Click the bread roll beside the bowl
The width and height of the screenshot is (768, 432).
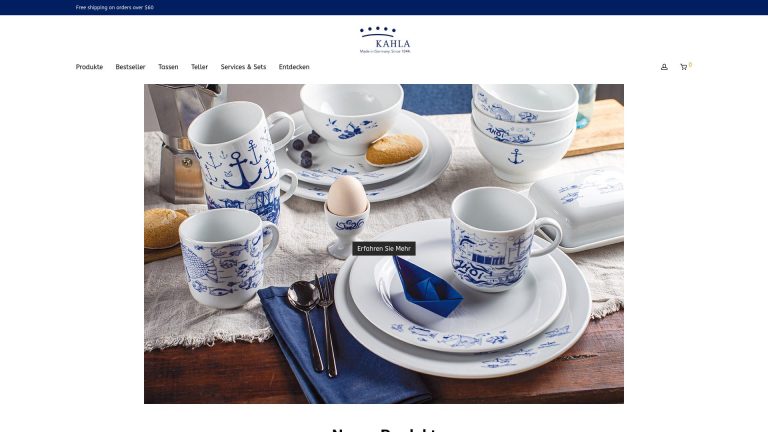pyautogui.click(x=394, y=149)
